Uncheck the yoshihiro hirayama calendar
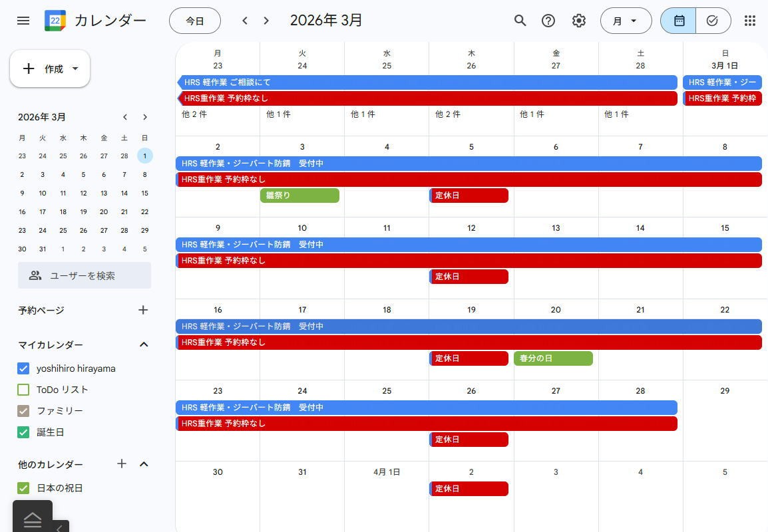Screen dimensions: 768x532 (23, 368)
